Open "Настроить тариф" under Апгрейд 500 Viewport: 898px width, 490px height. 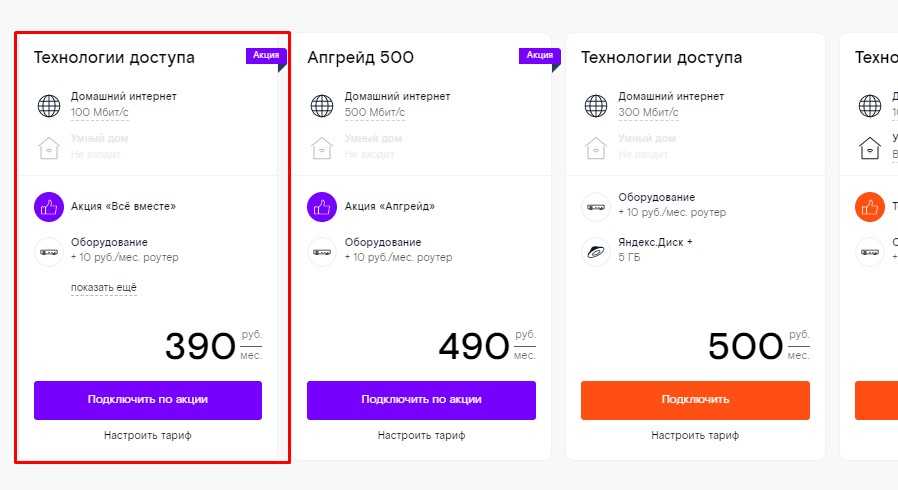point(421,436)
